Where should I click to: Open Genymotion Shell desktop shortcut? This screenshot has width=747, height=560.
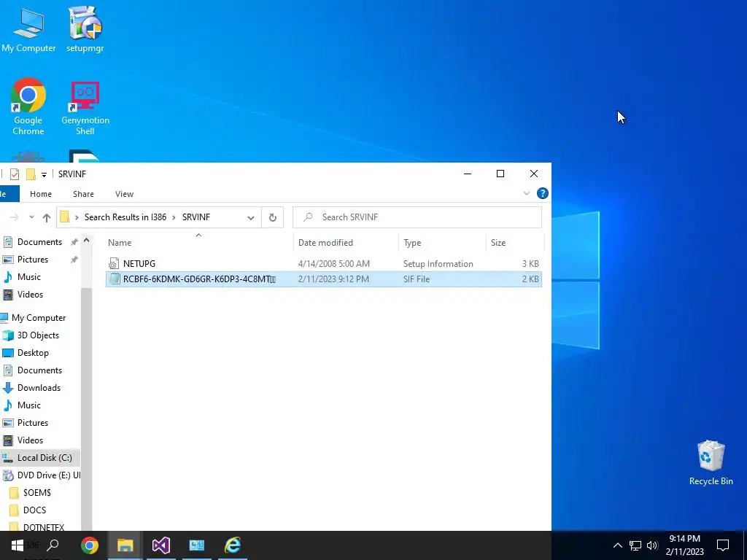click(85, 108)
